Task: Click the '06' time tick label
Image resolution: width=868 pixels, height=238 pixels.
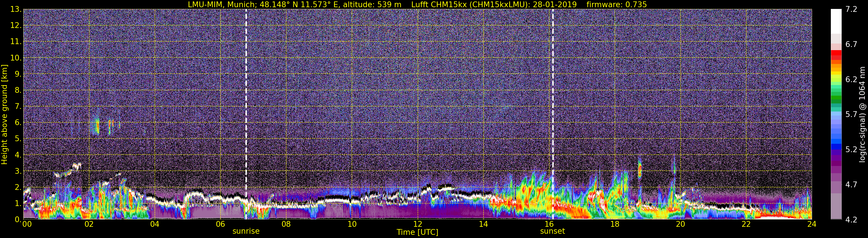Action: pos(220,224)
